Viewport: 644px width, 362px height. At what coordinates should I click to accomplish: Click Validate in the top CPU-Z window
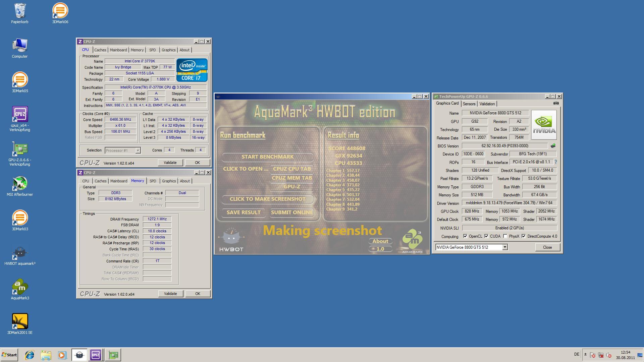170,163
